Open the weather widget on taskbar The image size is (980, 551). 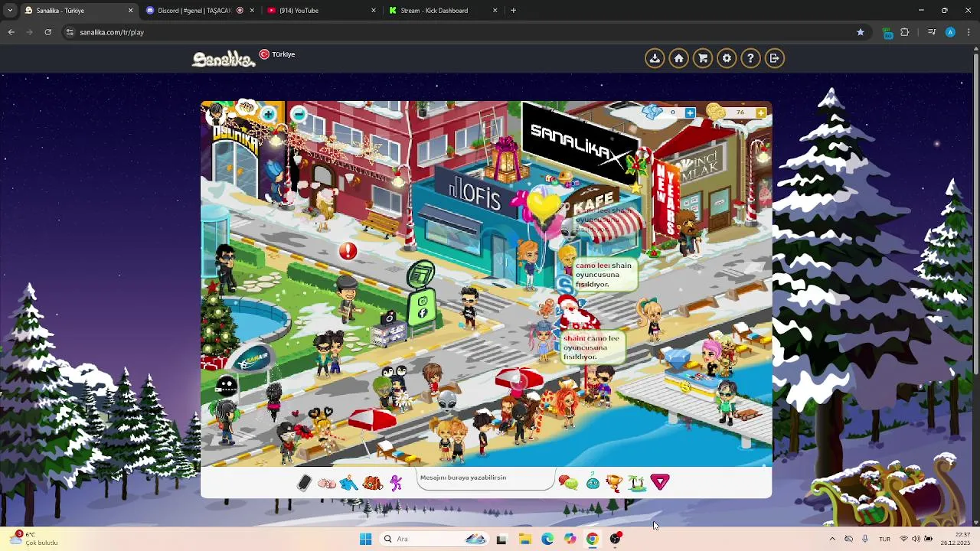pos(34,539)
